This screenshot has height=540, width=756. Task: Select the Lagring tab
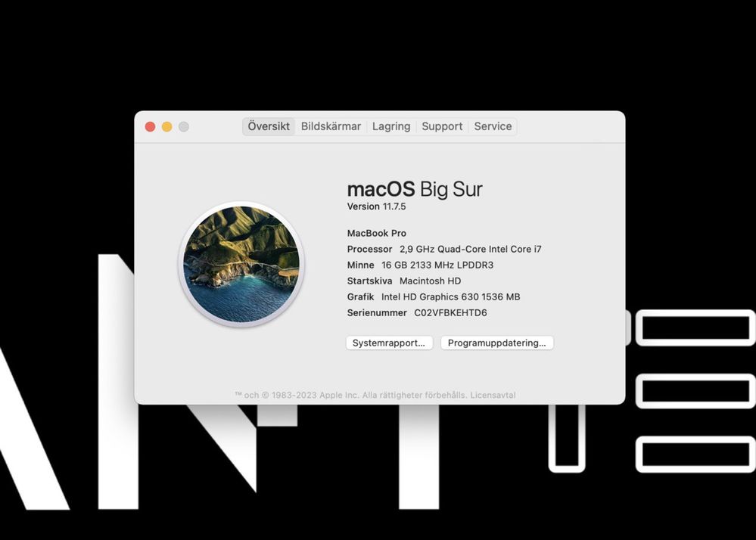click(391, 126)
